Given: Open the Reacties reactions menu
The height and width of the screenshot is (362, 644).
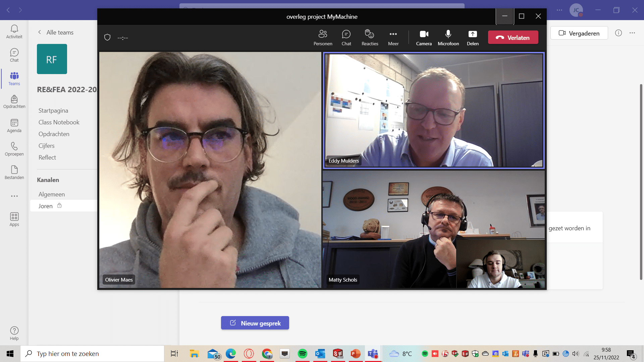Looking at the screenshot, I should point(370,38).
